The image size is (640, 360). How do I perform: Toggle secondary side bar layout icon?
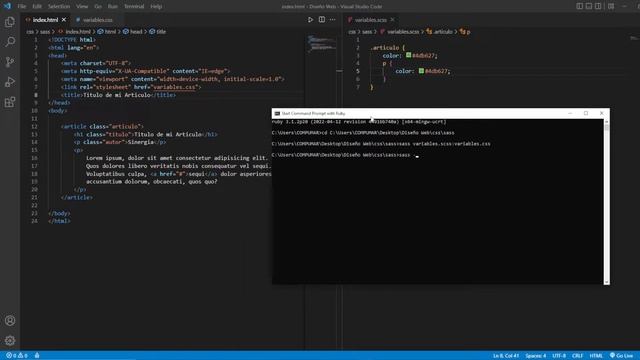click(598, 6)
